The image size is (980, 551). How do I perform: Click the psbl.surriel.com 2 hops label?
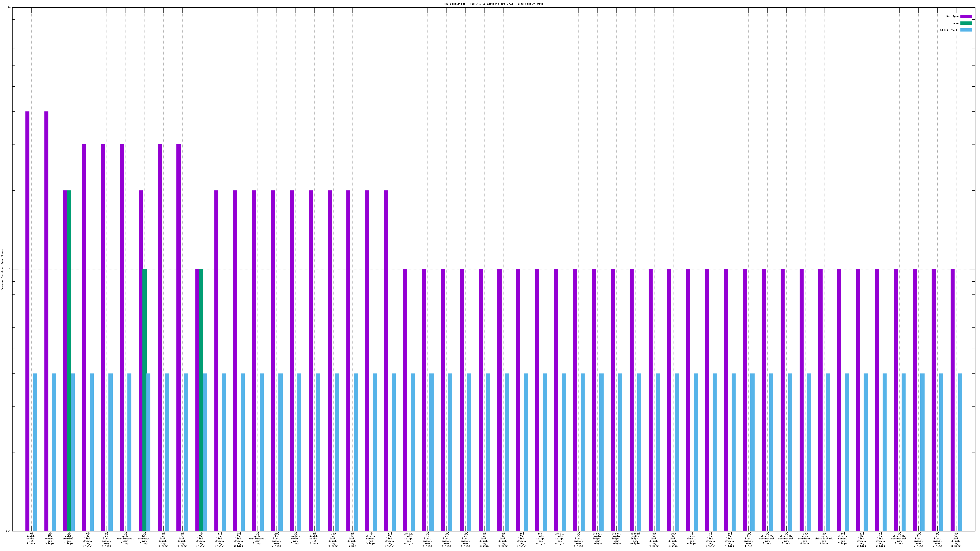(69, 538)
